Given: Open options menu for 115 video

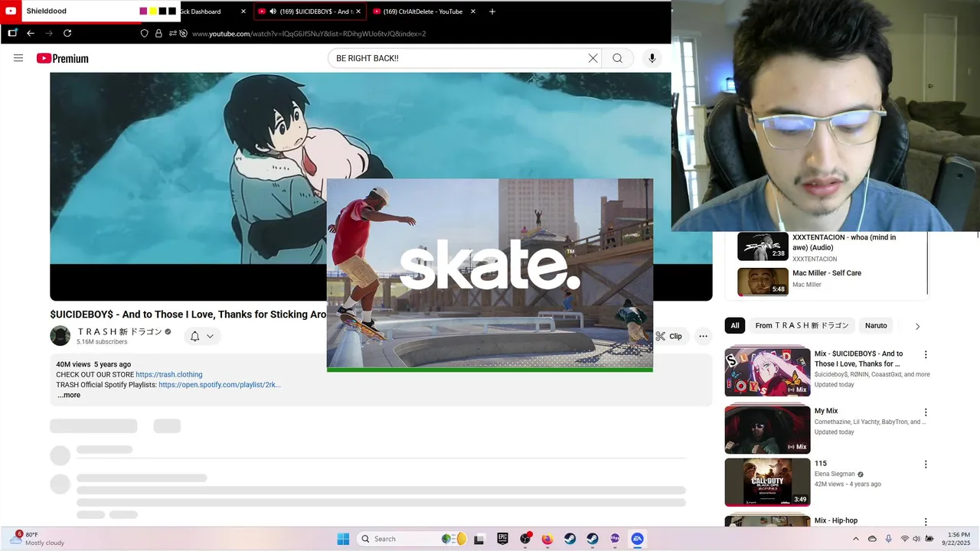Looking at the screenshot, I should (926, 465).
